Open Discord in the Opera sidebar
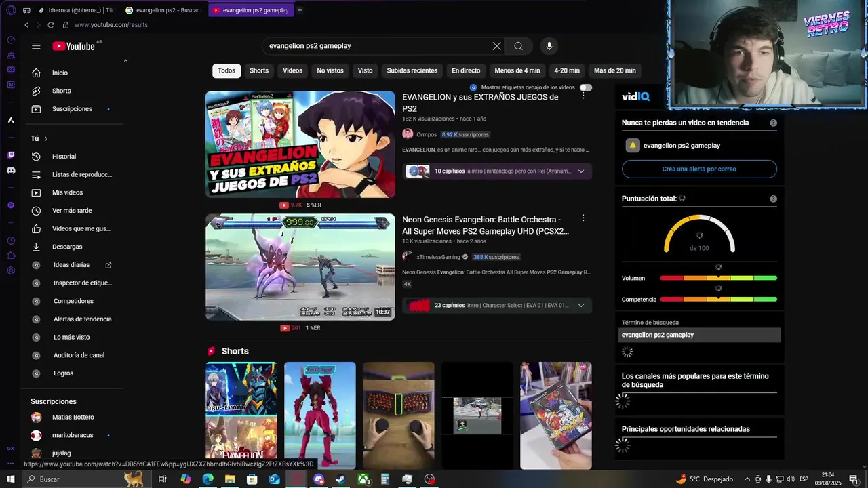 coord(11,170)
